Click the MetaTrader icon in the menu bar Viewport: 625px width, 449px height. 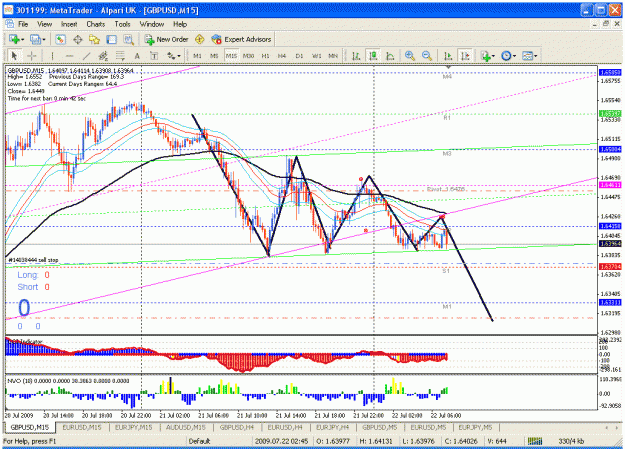click(x=10, y=24)
